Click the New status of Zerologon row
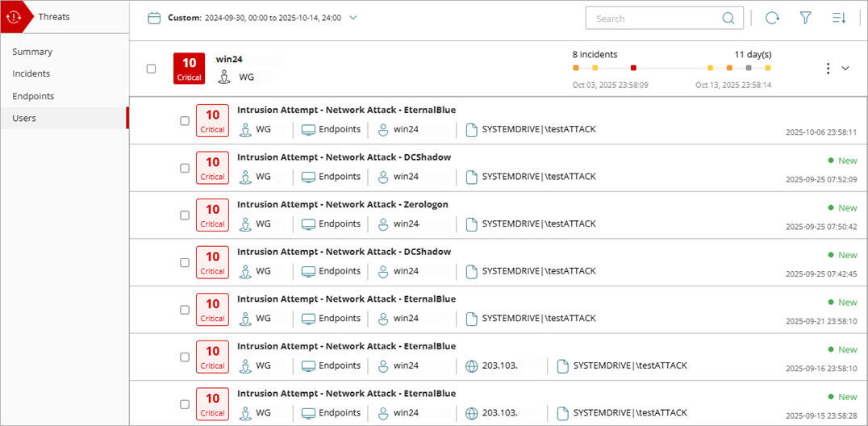868x426 pixels. (x=842, y=207)
